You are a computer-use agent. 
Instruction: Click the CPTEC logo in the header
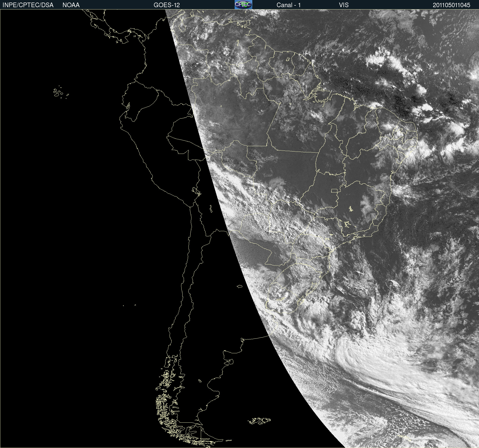[x=243, y=5]
